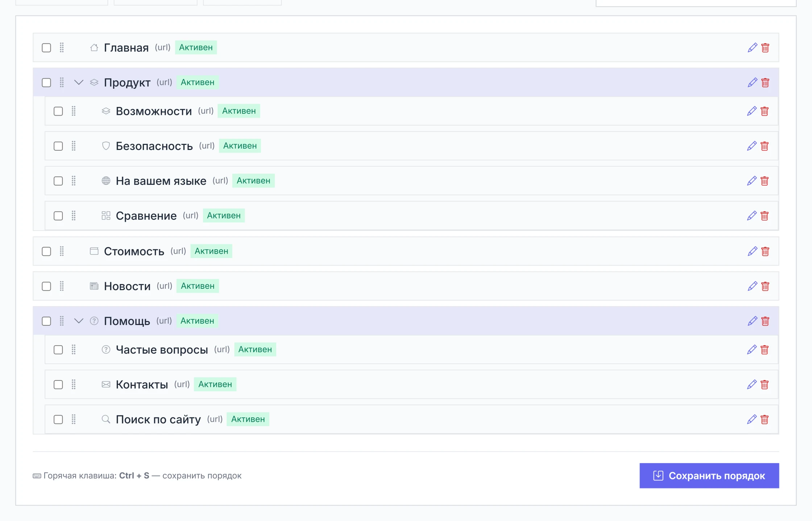Collapse the Продукт submenu
Viewport: 812px width, 521px height.
(x=79, y=82)
